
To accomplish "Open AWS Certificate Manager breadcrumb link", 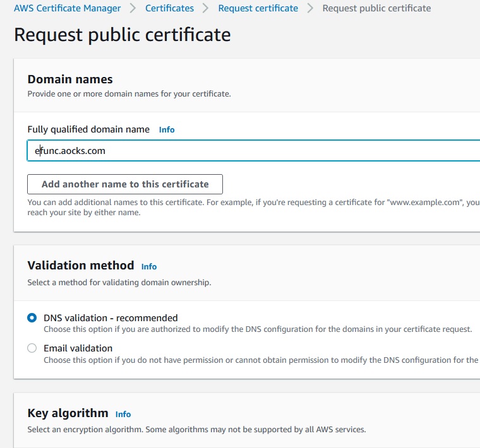I will click(x=68, y=8).
